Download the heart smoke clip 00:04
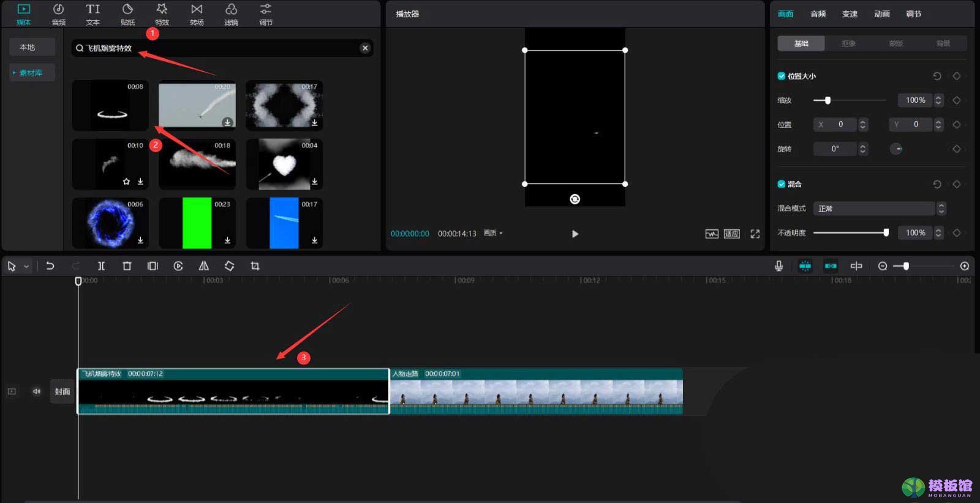The height and width of the screenshot is (503, 980). (314, 181)
